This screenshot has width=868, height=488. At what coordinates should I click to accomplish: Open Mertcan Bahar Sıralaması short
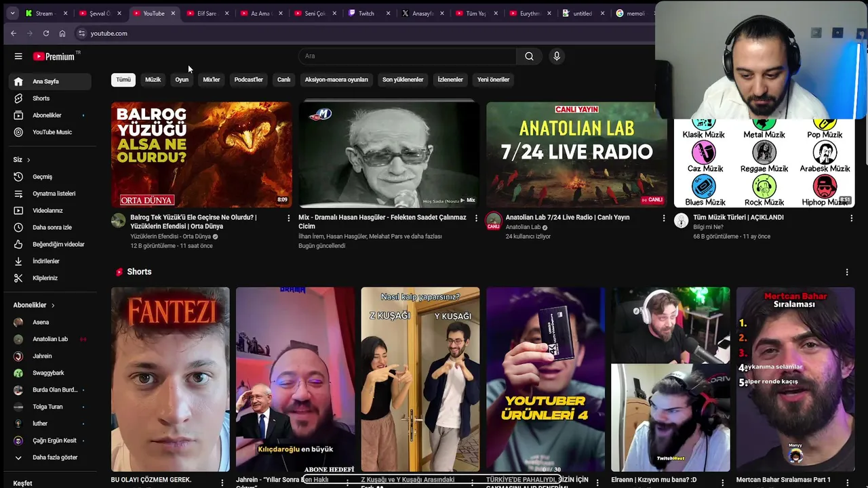[795, 379]
